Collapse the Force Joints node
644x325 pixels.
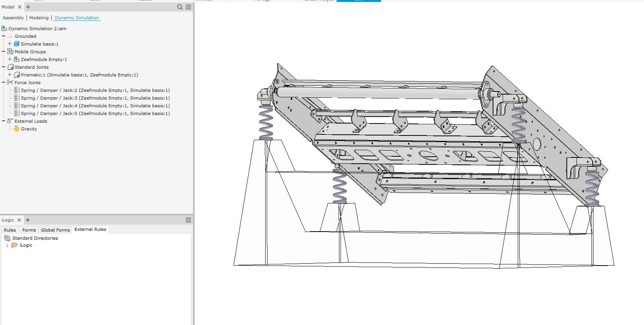[x=3, y=82]
